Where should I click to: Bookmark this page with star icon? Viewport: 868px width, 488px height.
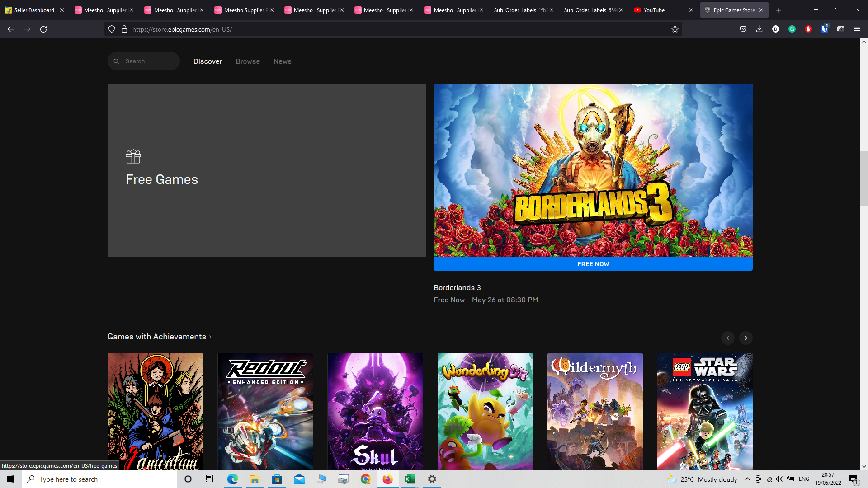[675, 29]
